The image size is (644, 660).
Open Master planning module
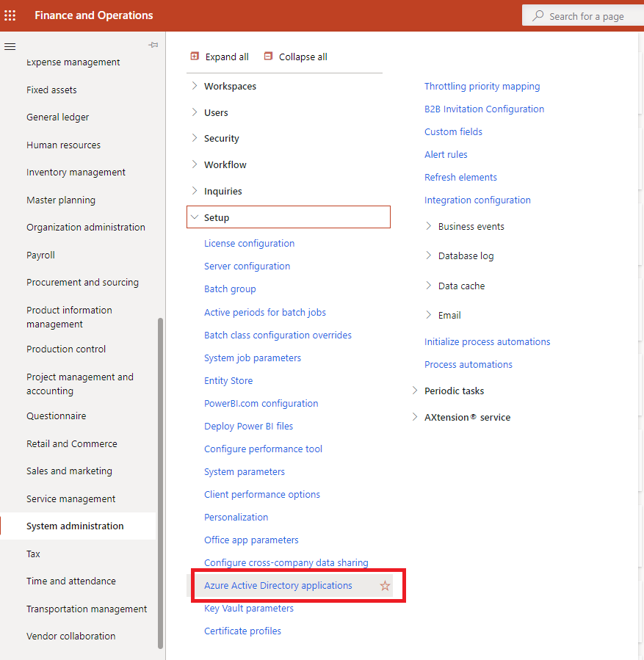pos(61,200)
